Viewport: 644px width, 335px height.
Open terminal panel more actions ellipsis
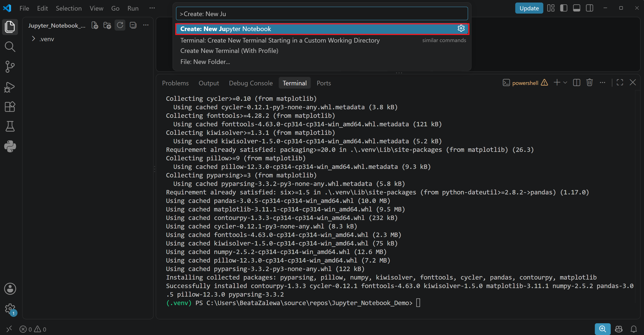pos(603,83)
